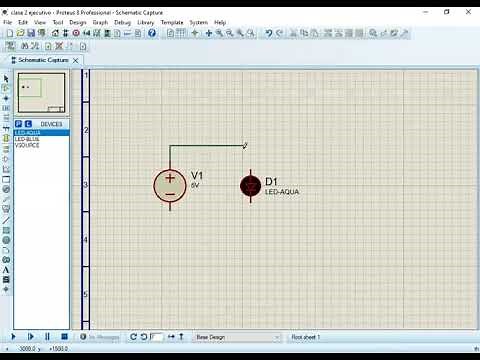This screenshot has width=480, height=360.
Task: Click the New Project toolbar icon
Action: pos(10,33)
